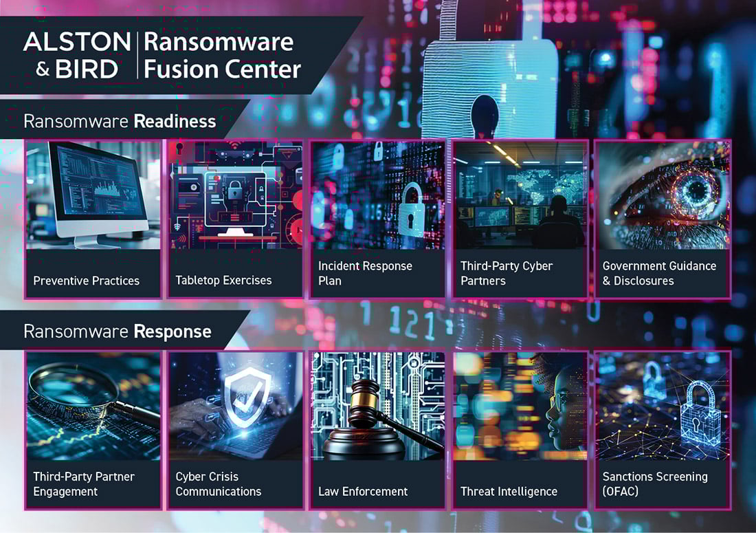Click the network padlock image for Sanctions Screening
This screenshot has width=756, height=533.
coord(662,406)
